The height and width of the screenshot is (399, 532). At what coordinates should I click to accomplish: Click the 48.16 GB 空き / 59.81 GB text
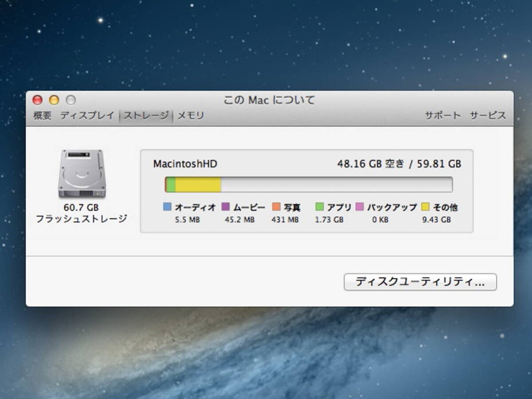click(399, 164)
